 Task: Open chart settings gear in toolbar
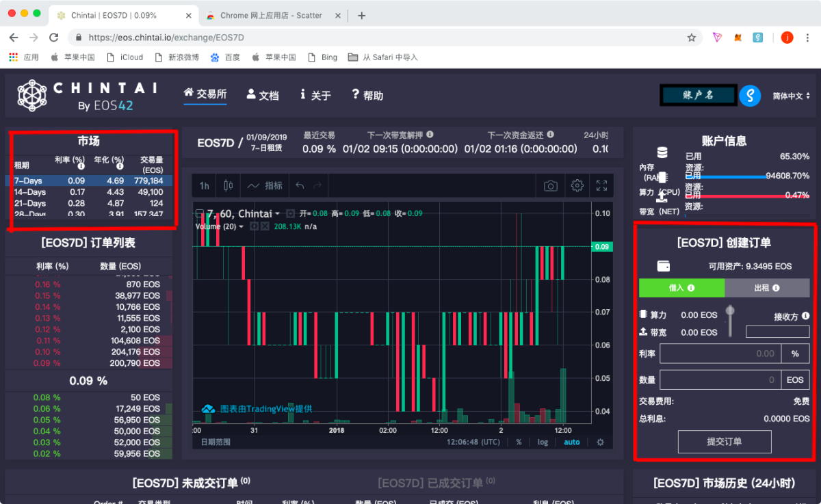coord(577,185)
